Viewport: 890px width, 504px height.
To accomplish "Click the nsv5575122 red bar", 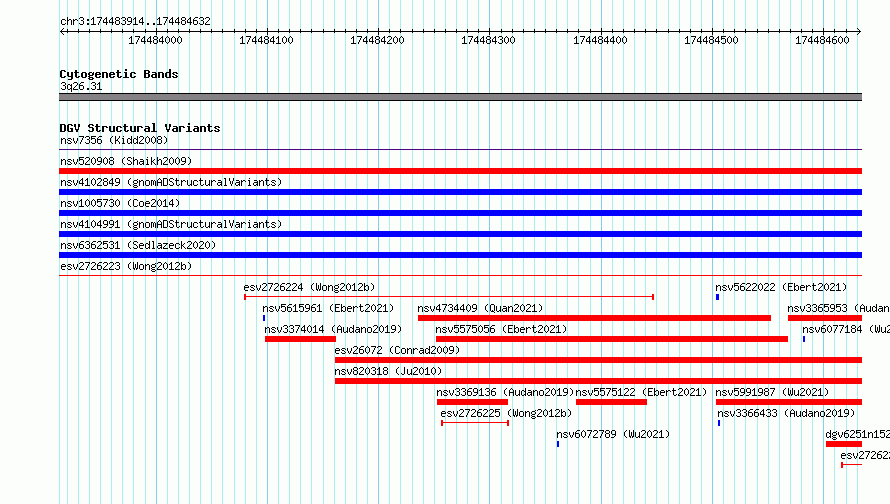I will tap(611, 402).
